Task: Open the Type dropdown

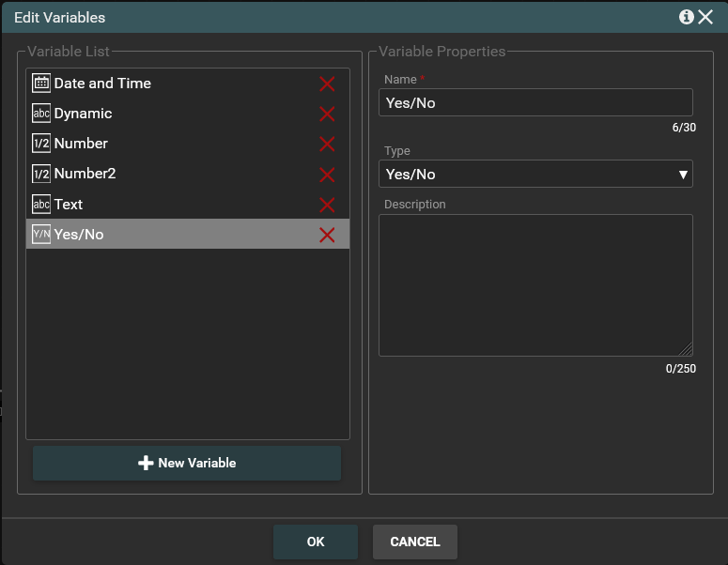Action: pyautogui.click(x=535, y=174)
